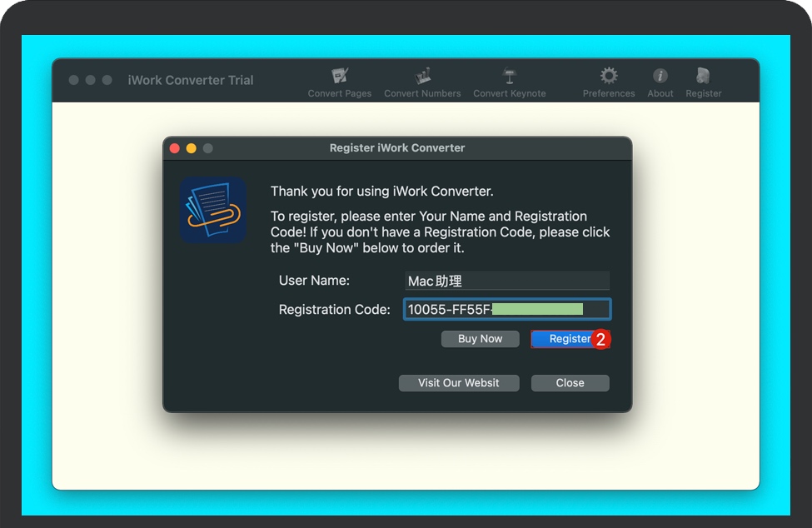
Task: Open Visit Our Websit button
Action: (x=459, y=383)
